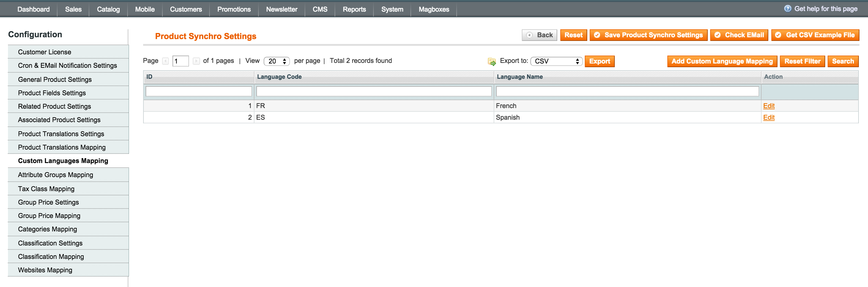Open the Catalog menu
868x287 pixels.
(x=108, y=9)
